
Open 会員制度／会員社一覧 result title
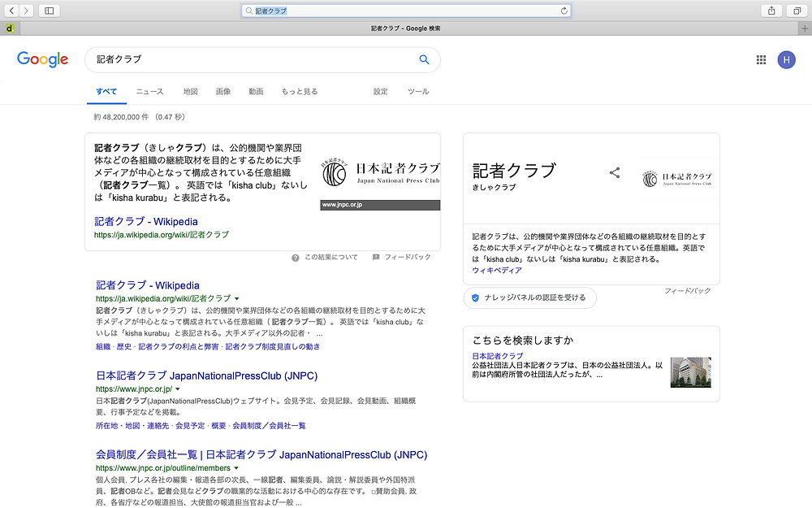(x=261, y=455)
